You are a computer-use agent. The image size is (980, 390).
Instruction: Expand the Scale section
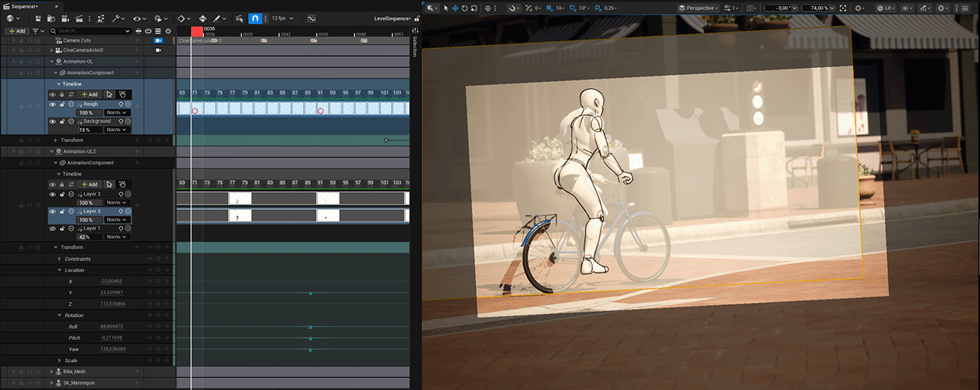pyautogui.click(x=60, y=360)
